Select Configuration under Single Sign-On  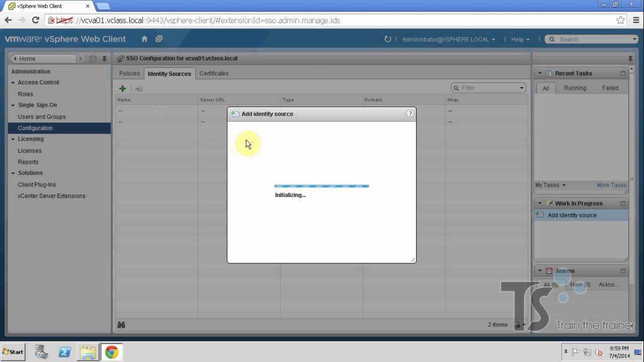(x=59, y=128)
